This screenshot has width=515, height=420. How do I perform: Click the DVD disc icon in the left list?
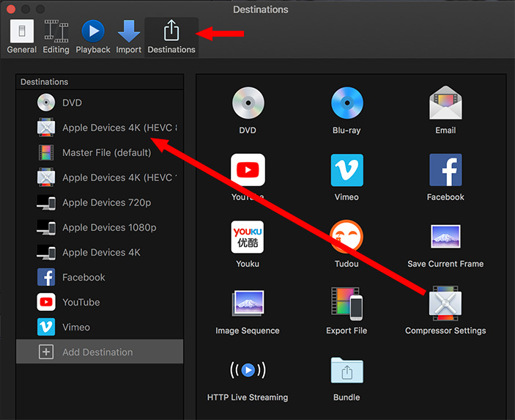point(46,103)
